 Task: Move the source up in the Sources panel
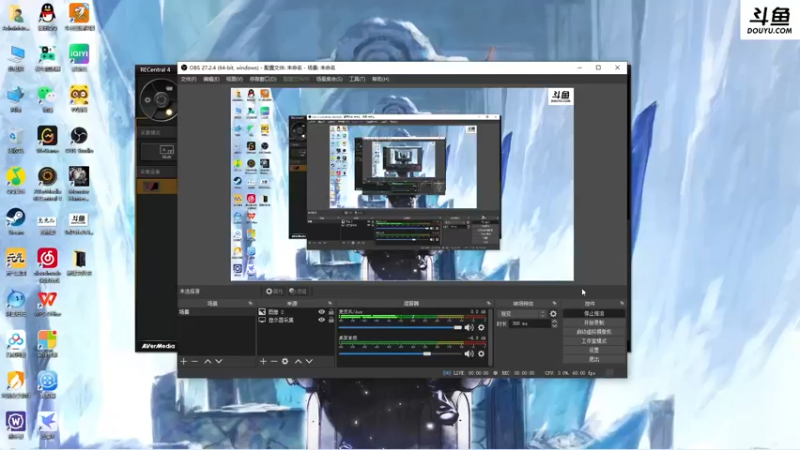298,361
